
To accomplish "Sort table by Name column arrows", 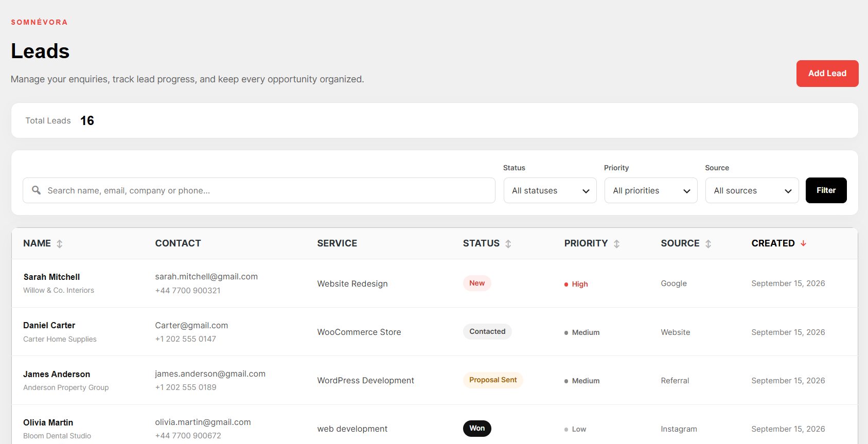I will click(60, 244).
